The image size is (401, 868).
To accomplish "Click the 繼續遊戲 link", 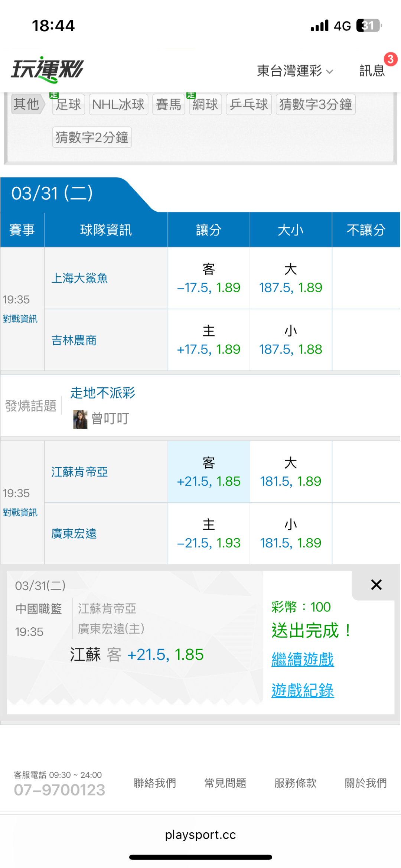I will (x=303, y=659).
